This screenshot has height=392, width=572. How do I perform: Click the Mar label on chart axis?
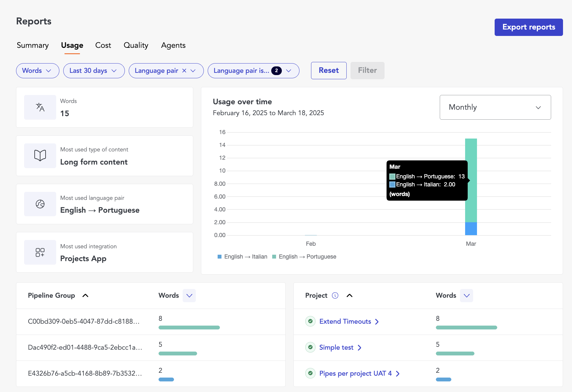471,244
